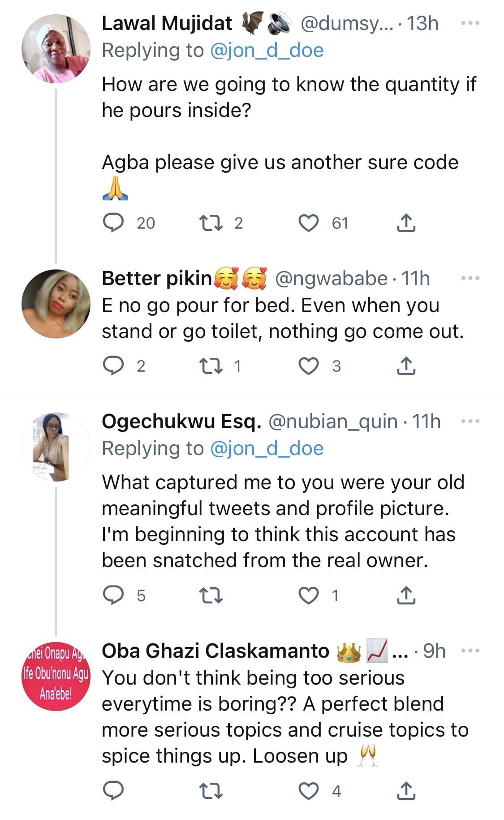Retweet Better pikin's tweet
Viewport: 504px width, 820px height.
point(211,366)
